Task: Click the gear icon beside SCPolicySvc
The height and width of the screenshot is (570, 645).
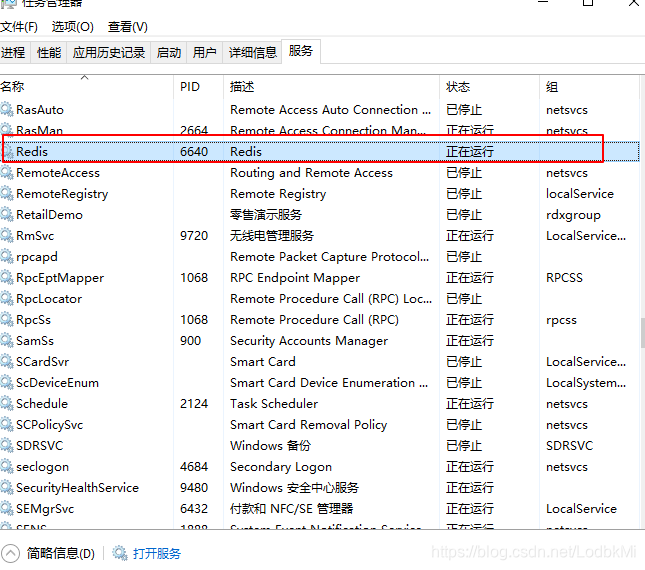Action: coord(7,424)
